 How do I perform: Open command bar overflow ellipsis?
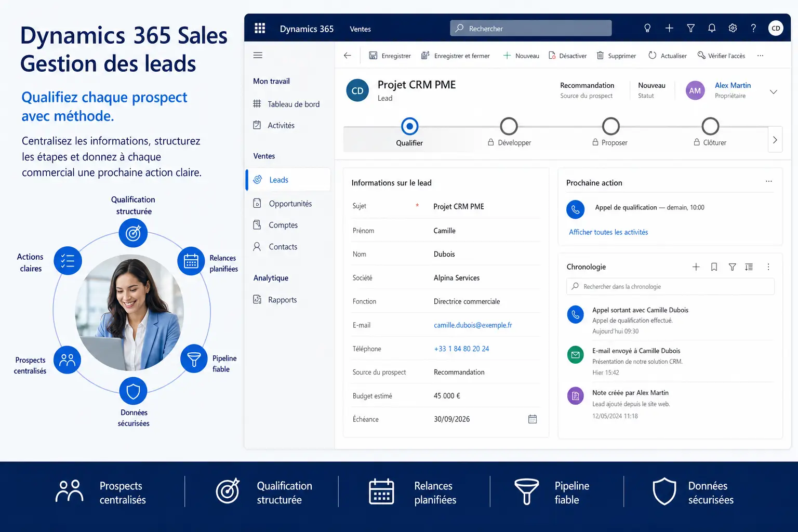coord(760,56)
